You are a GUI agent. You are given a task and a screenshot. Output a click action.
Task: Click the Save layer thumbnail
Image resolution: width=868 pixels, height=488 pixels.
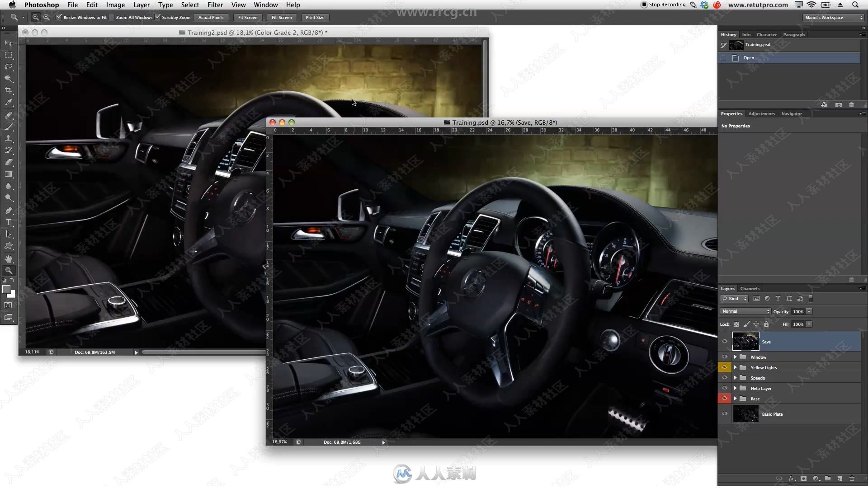point(745,342)
